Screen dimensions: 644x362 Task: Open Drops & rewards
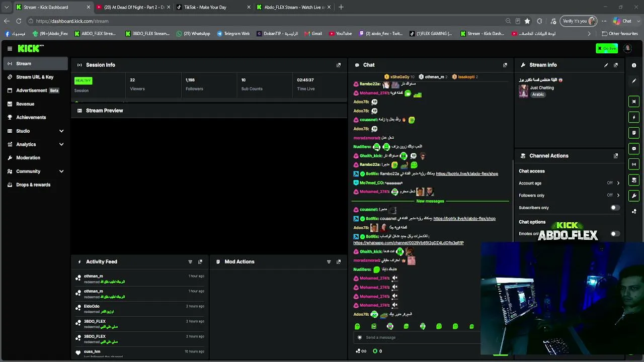35,185
